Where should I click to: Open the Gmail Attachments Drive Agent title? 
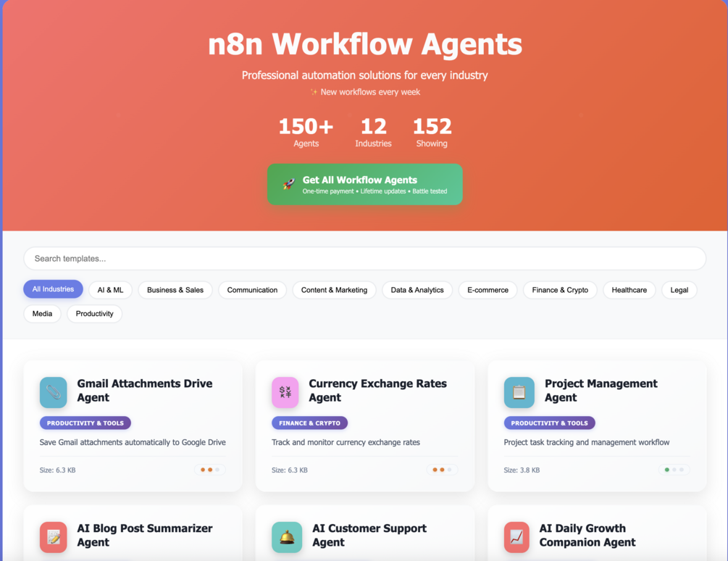145,391
